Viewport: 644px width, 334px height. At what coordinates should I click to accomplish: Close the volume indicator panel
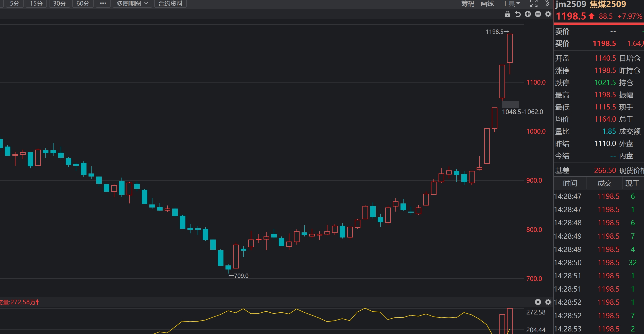point(538,302)
